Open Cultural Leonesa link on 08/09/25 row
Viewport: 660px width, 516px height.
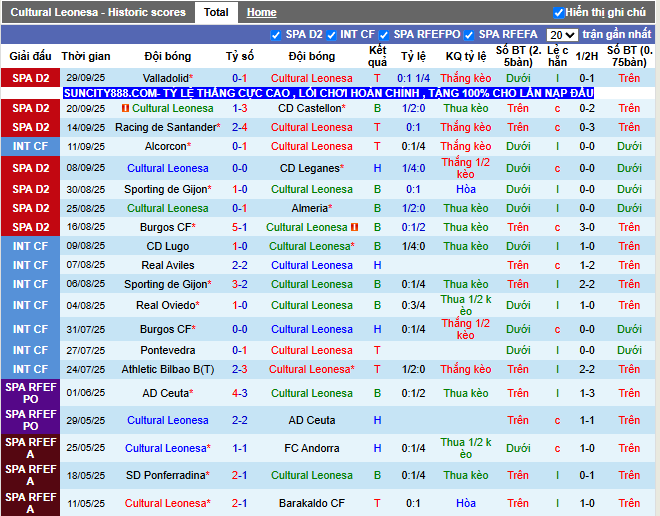[168, 168]
